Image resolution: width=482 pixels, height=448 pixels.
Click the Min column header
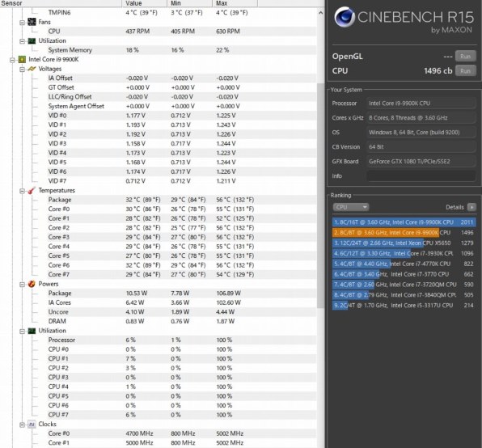point(190,3)
